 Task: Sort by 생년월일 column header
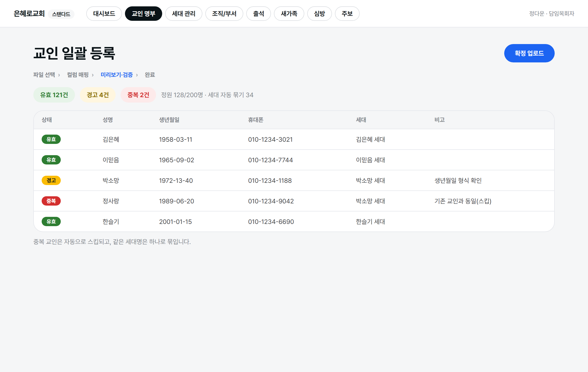point(169,120)
